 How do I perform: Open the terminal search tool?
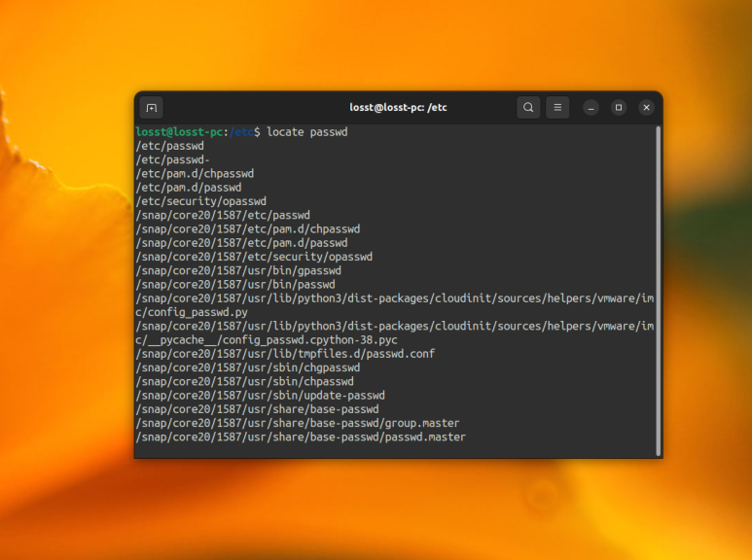[528, 107]
